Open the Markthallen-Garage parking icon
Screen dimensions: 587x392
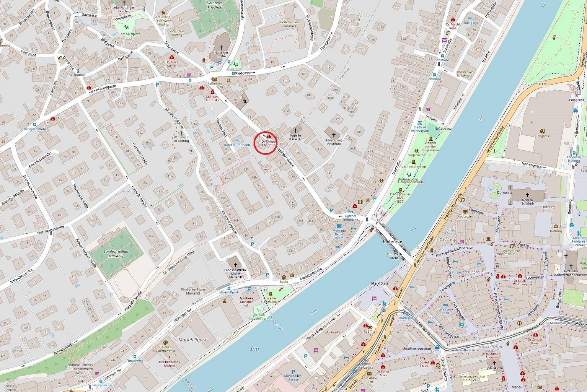(x=293, y=372)
